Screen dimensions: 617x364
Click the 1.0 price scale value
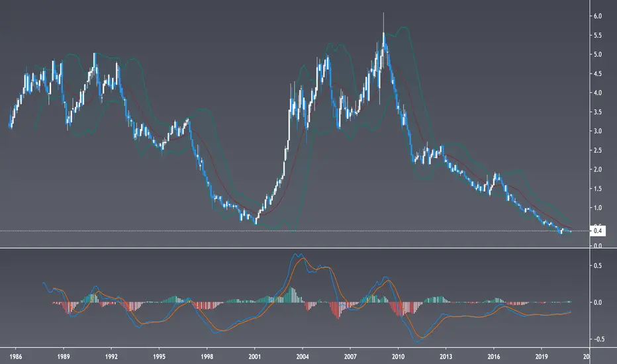(x=598, y=208)
